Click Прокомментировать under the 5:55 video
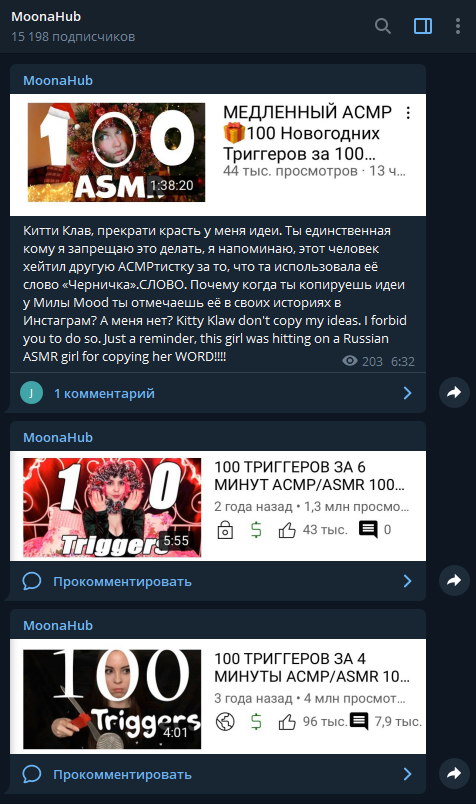Screen dimensions: 476x804 click(x=122, y=581)
